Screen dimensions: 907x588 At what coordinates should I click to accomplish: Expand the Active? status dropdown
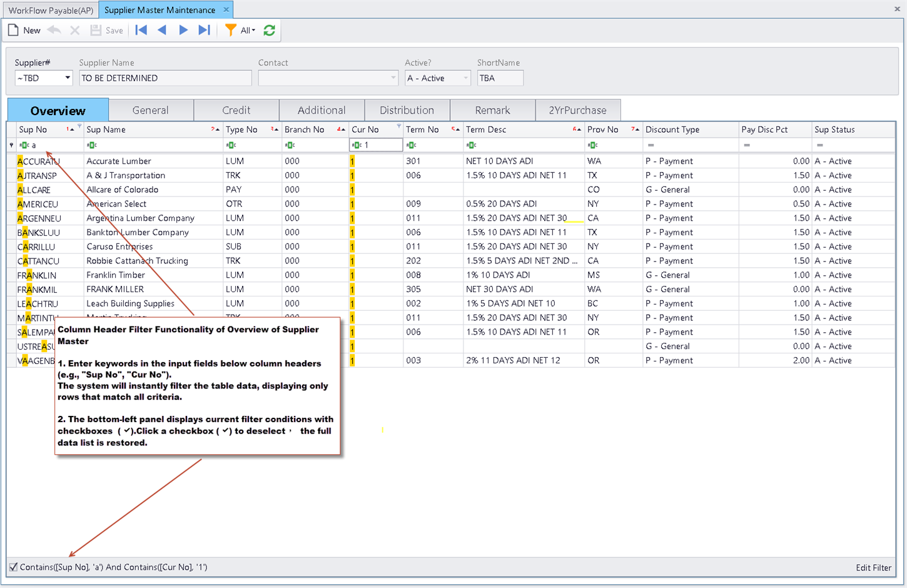pyautogui.click(x=465, y=78)
